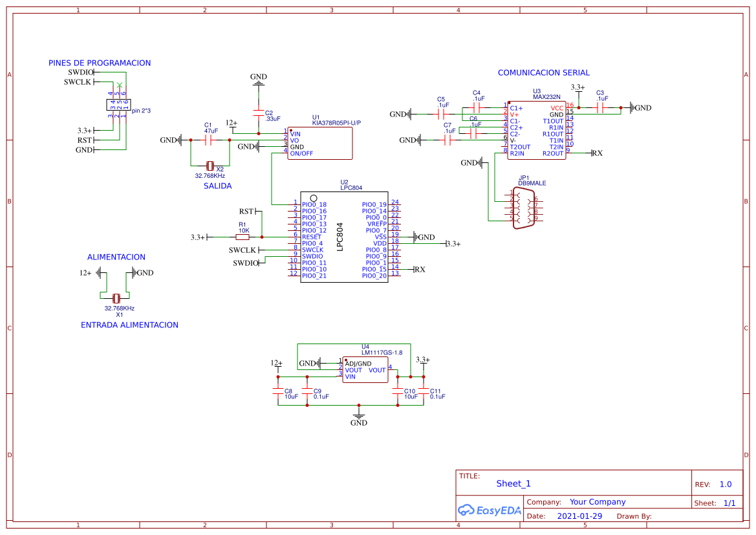
Task: Click the LM1117GS-1.8 regulator symbol U4
Action: coord(365,369)
